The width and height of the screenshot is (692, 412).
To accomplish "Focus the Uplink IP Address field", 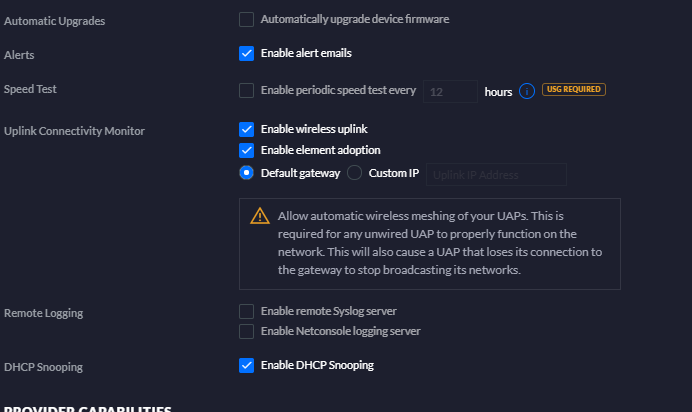I will pyautogui.click(x=496, y=174).
